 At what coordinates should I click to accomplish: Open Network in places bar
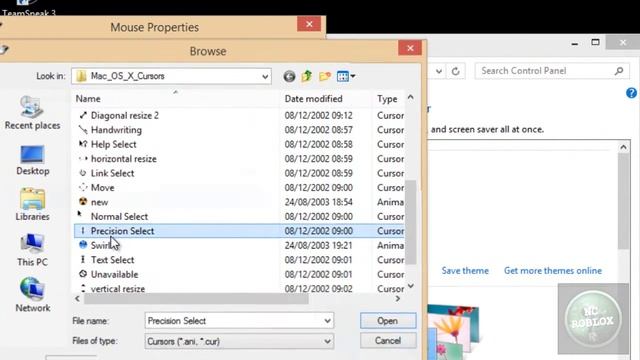32,295
